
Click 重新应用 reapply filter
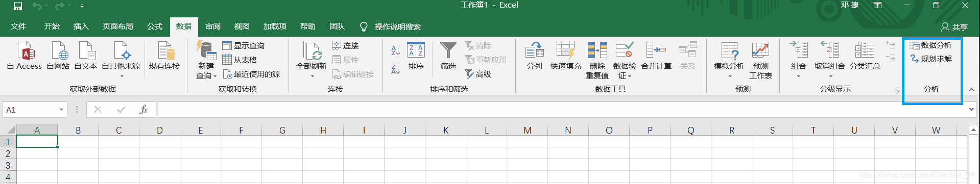pos(486,60)
